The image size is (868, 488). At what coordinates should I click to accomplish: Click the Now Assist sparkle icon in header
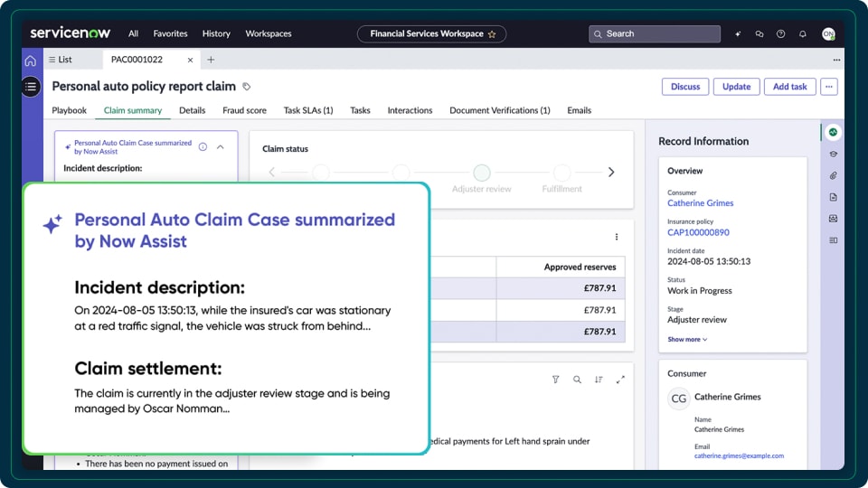(x=738, y=33)
